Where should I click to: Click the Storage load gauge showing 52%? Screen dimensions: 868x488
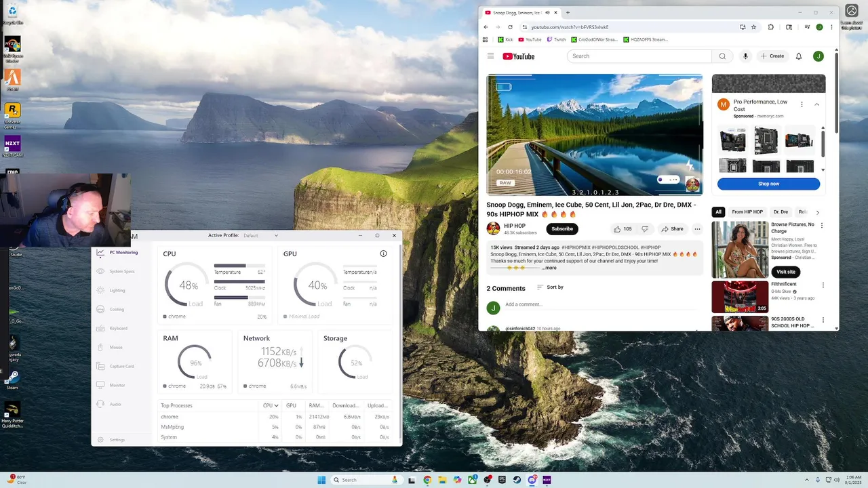356,363
